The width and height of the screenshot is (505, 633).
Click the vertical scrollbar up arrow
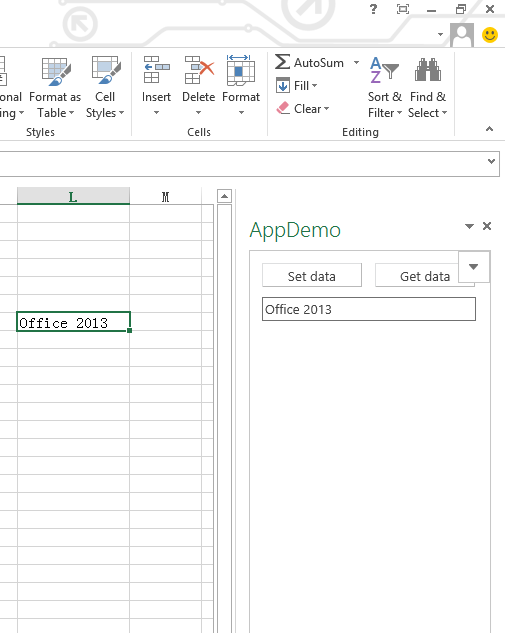click(x=224, y=196)
